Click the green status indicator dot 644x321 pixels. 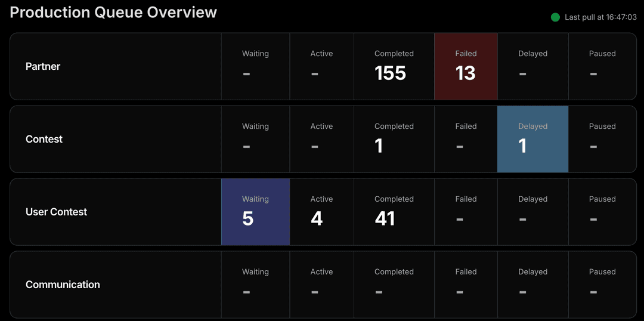point(555,17)
